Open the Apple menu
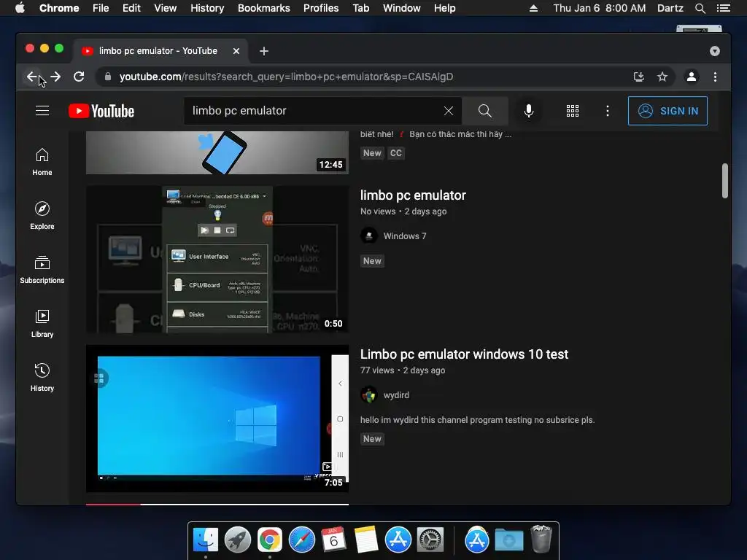The height and width of the screenshot is (560, 747). pyautogui.click(x=20, y=8)
